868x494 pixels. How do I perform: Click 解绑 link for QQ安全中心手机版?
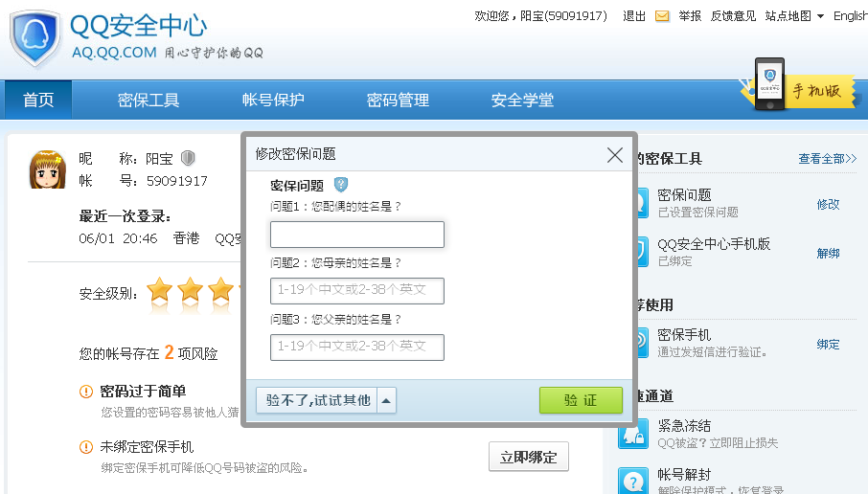[828, 254]
